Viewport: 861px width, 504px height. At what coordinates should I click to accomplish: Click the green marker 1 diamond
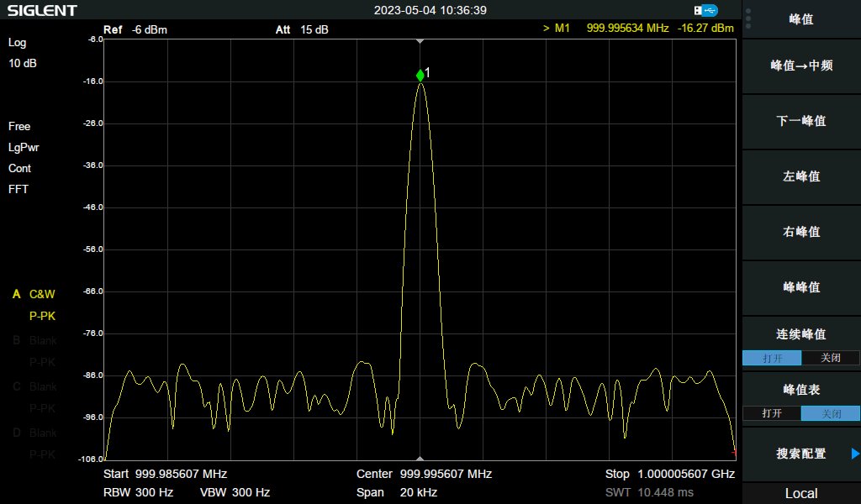(420, 75)
